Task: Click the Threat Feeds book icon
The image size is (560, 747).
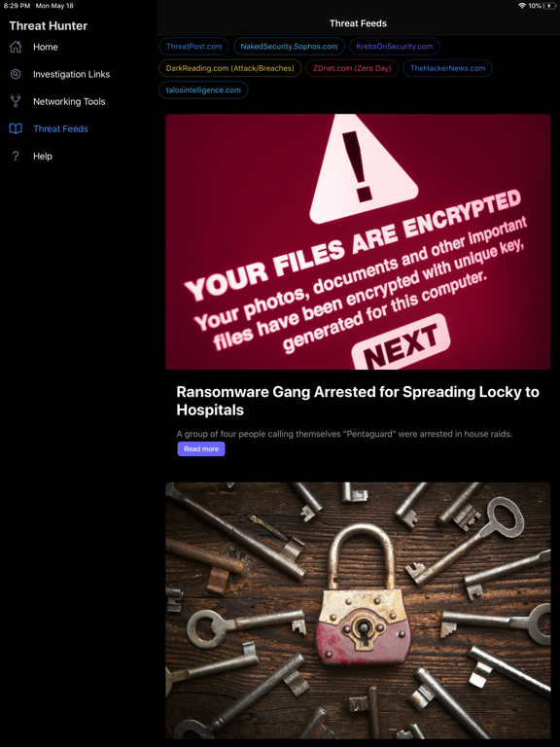Action: 16,128
